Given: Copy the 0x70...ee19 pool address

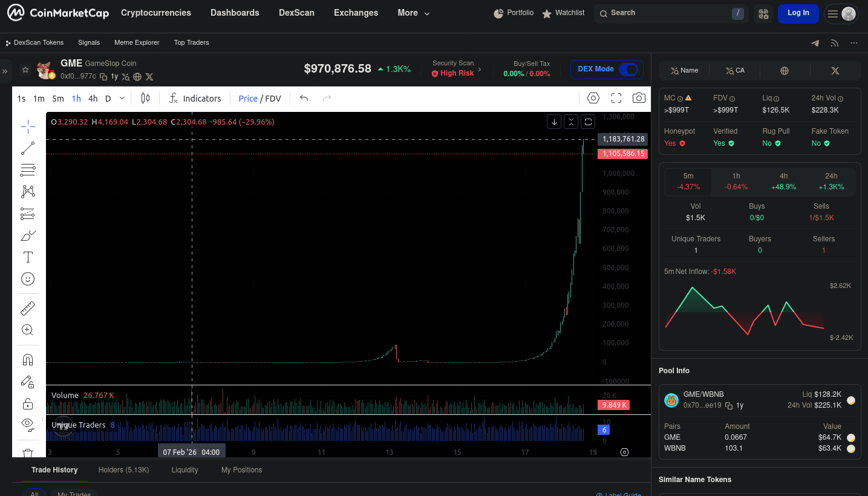Looking at the screenshot, I should click(729, 405).
